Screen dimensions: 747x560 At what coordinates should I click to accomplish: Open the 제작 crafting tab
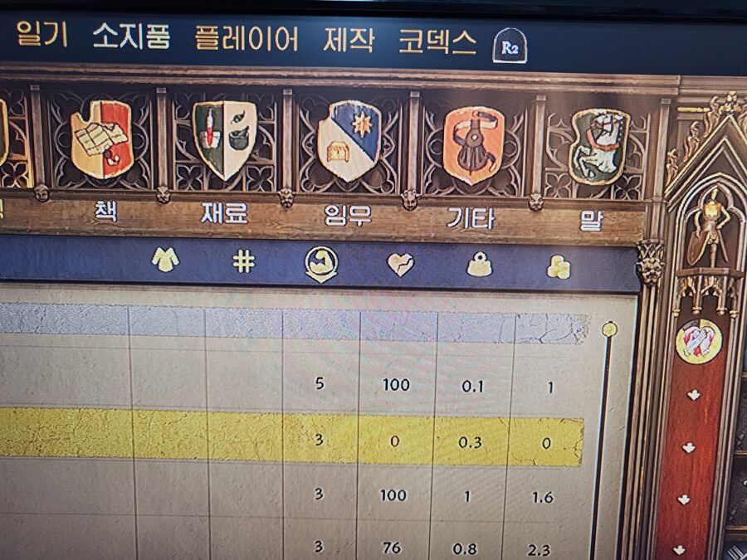(349, 40)
